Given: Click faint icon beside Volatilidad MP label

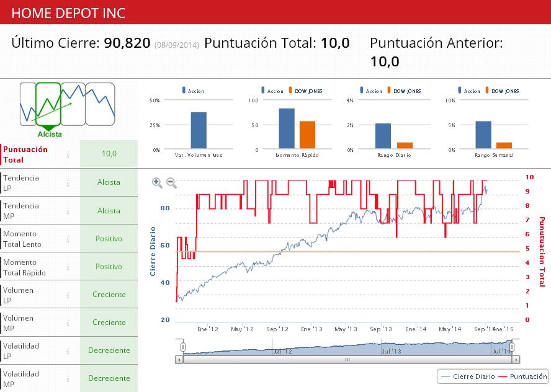Looking at the screenshot, I should coord(68,378).
